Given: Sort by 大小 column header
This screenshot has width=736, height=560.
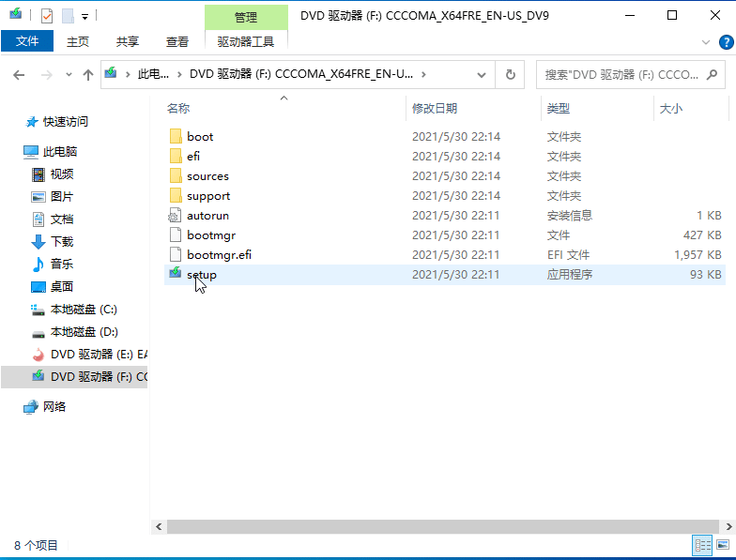Looking at the screenshot, I should (x=670, y=109).
